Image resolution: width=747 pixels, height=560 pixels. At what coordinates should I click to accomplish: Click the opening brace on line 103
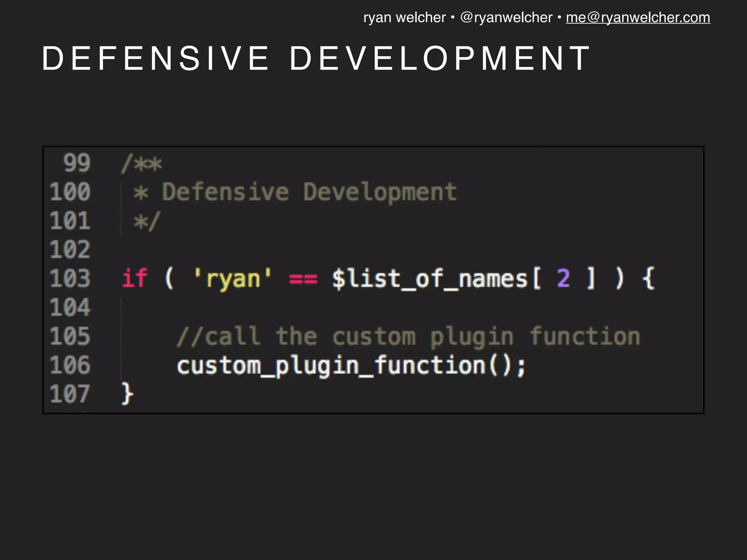click(649, 279)
